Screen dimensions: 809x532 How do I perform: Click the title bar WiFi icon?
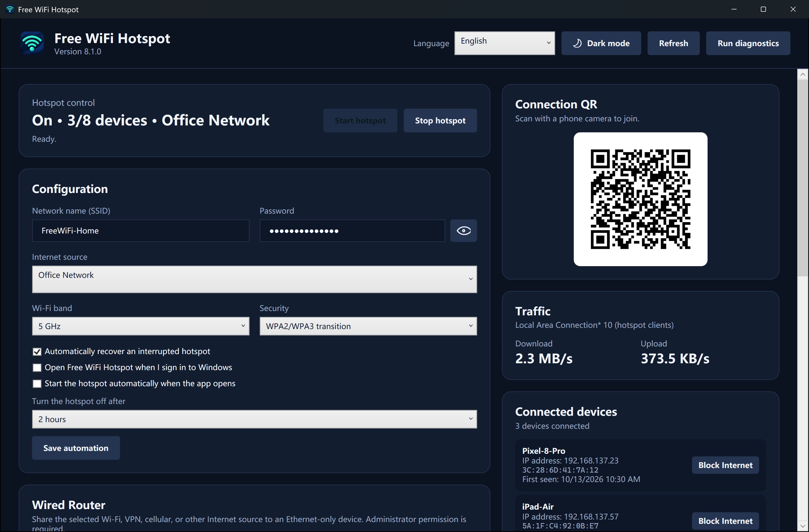[10, 9]
